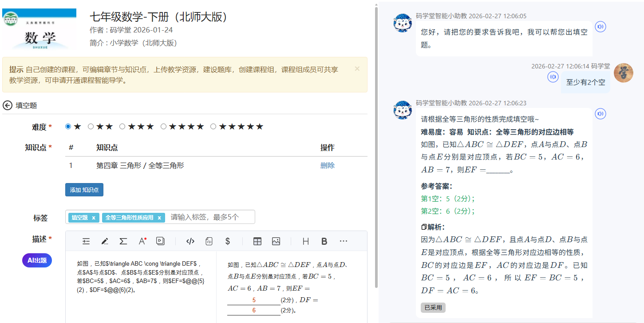Open the heading level menu in toolbar
The width and height of the screenshot is (644, 323).
305,241
